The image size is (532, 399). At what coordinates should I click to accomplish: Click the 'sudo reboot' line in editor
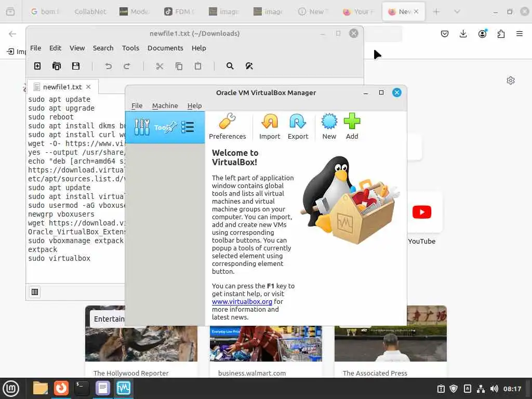(50, 117)
